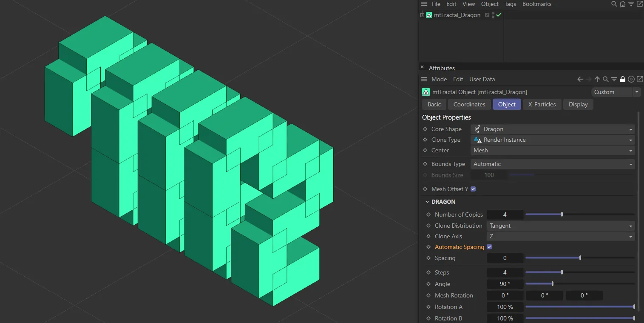The image size is (644, 323).
Task: Open search in the Object Manager
Action: [614, 4]
